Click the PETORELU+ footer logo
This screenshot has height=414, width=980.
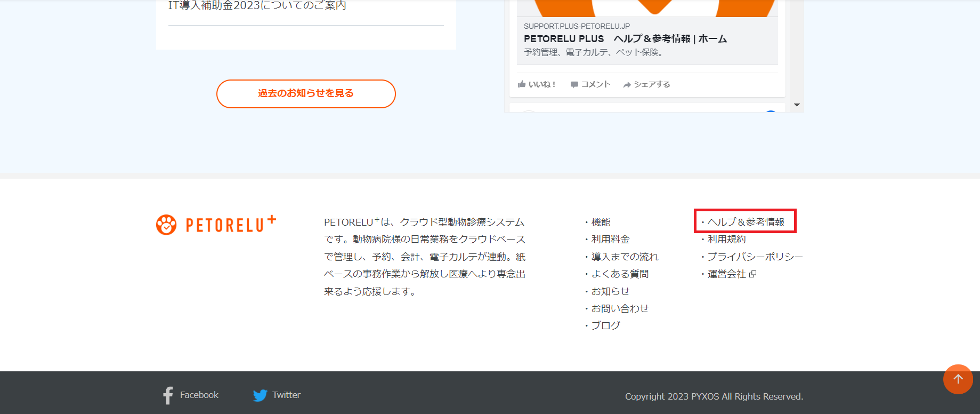pos(216,225)
